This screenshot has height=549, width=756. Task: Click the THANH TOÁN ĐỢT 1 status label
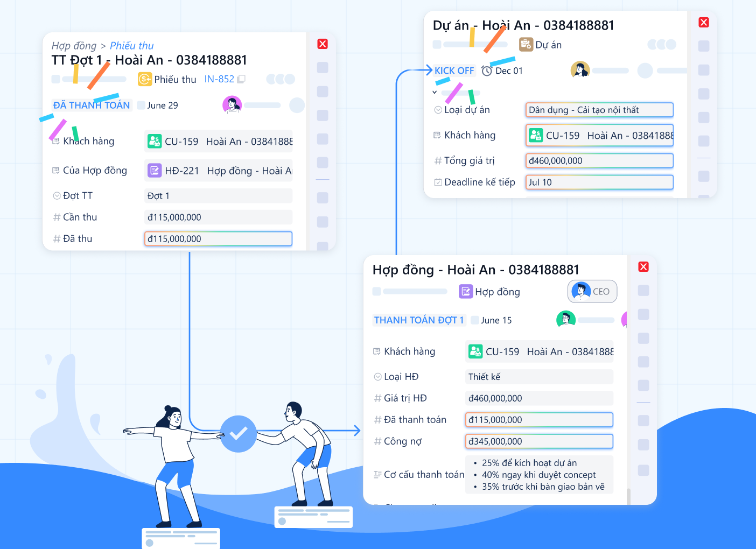pyautogui.click(x=418, y=320)
